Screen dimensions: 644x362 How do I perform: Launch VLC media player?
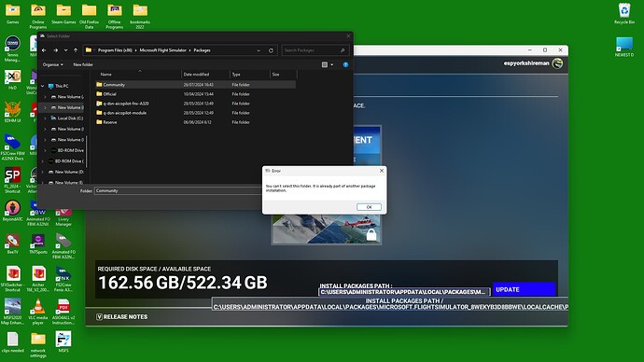(x=38, y=312)
